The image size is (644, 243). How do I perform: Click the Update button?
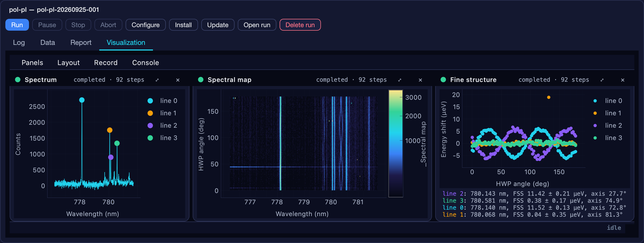(218, 25)
